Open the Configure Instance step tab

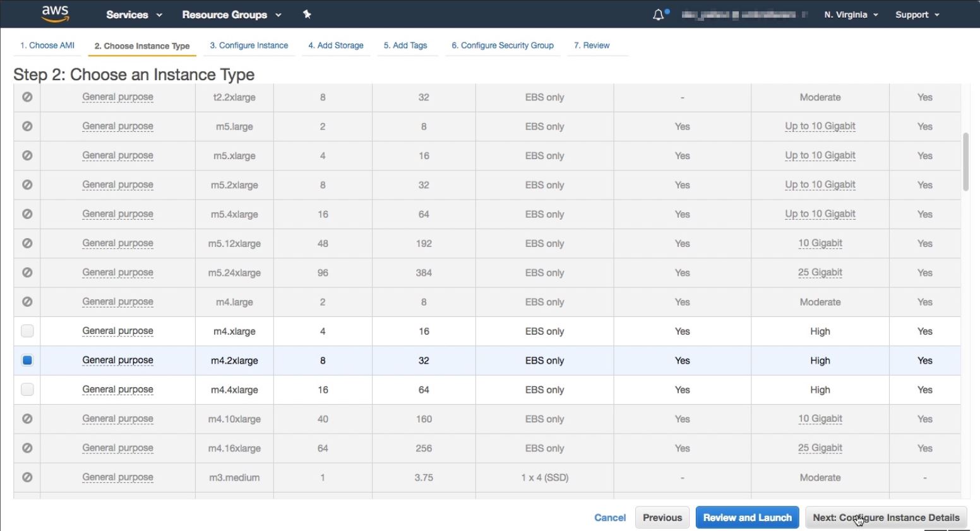(x=249, y=45)
